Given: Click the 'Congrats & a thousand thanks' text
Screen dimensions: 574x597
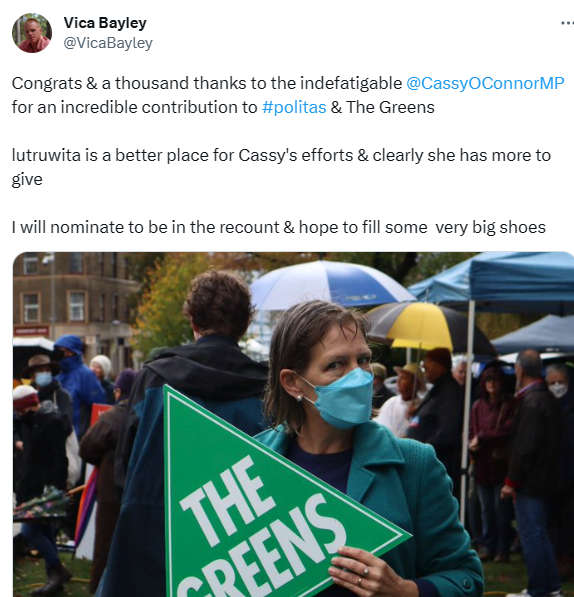Looking at the screenshot, I should (207, 83).
